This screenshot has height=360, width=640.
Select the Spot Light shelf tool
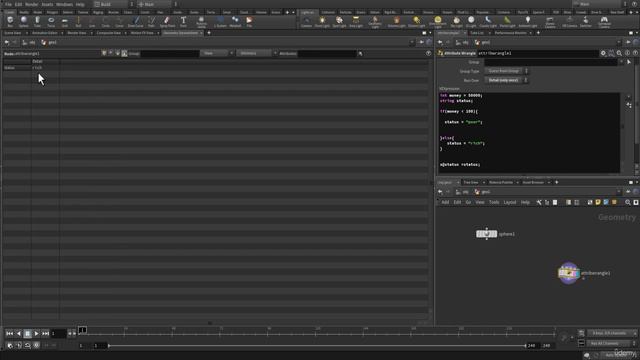click(x=339, y=22)
